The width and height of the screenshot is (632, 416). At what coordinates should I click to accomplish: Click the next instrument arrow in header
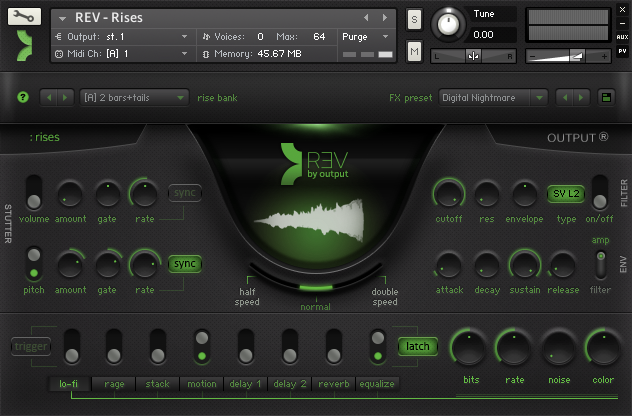385,17
